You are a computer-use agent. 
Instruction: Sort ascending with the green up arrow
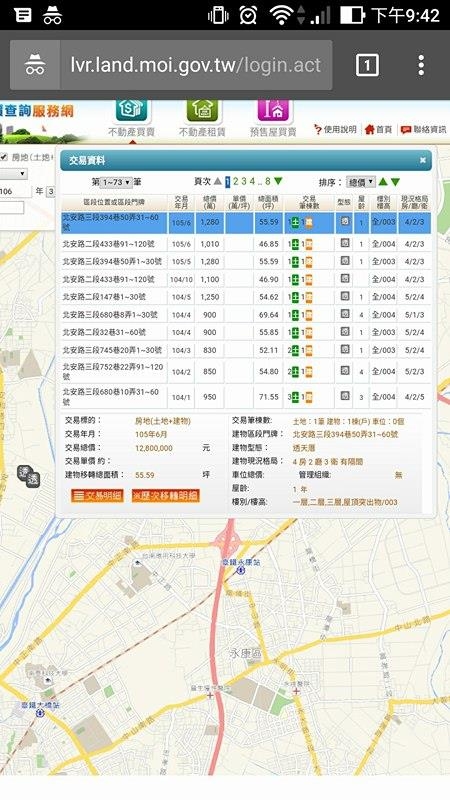[x=383, y=182]
